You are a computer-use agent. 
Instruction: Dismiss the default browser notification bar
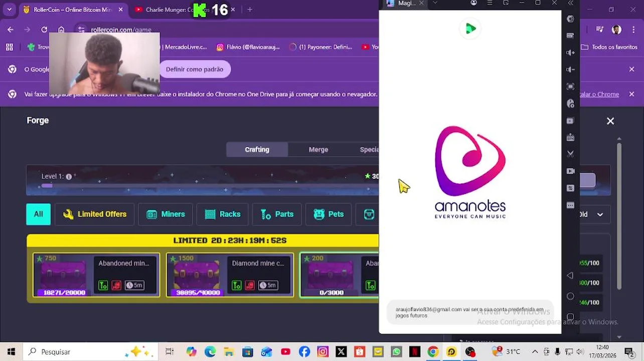(632, 69)
